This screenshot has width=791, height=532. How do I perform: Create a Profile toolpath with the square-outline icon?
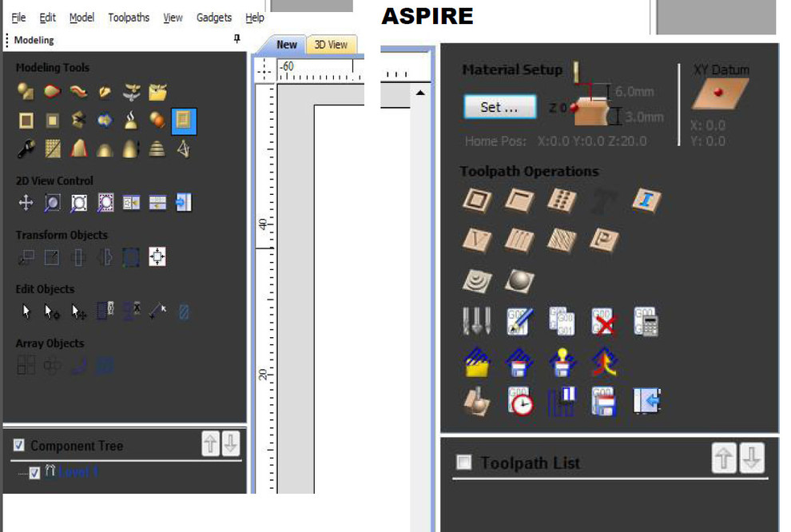[x=477, y=200]
